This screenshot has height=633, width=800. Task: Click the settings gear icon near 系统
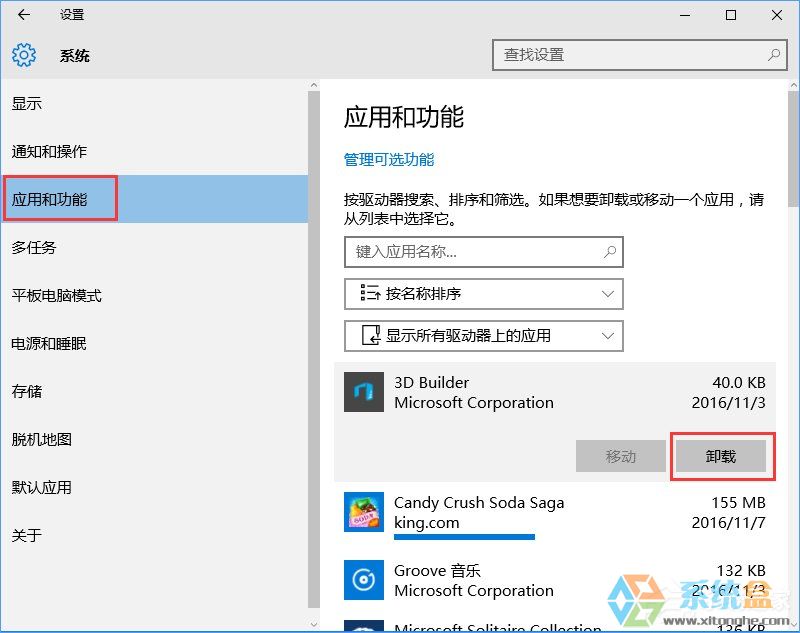pos(24,55)
